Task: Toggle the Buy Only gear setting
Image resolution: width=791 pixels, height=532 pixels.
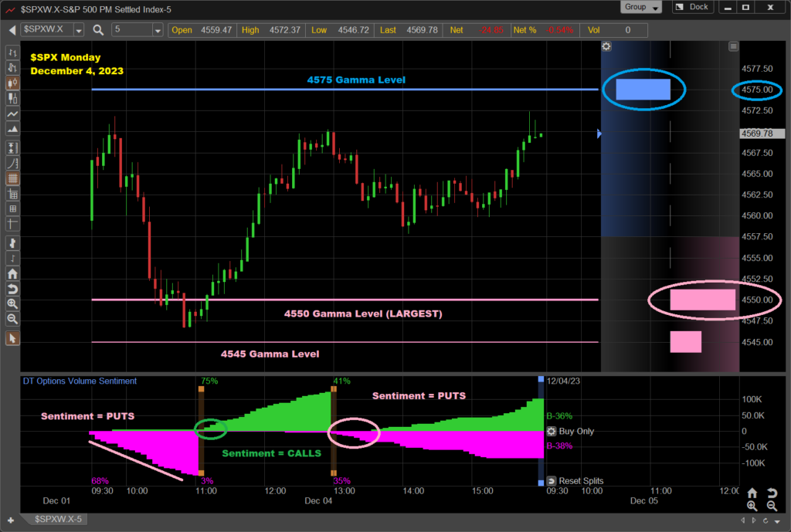Action: pyautogui.click(x=552, y=432)
